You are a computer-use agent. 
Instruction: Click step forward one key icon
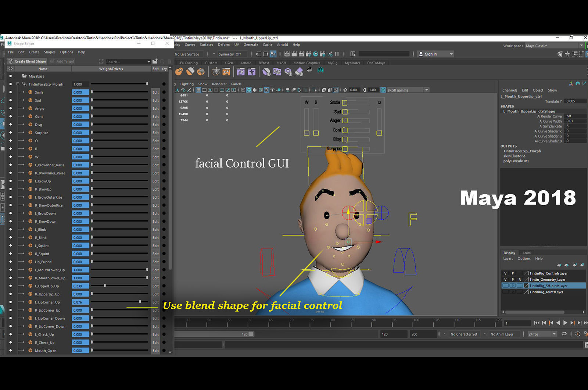click(573, 323)
